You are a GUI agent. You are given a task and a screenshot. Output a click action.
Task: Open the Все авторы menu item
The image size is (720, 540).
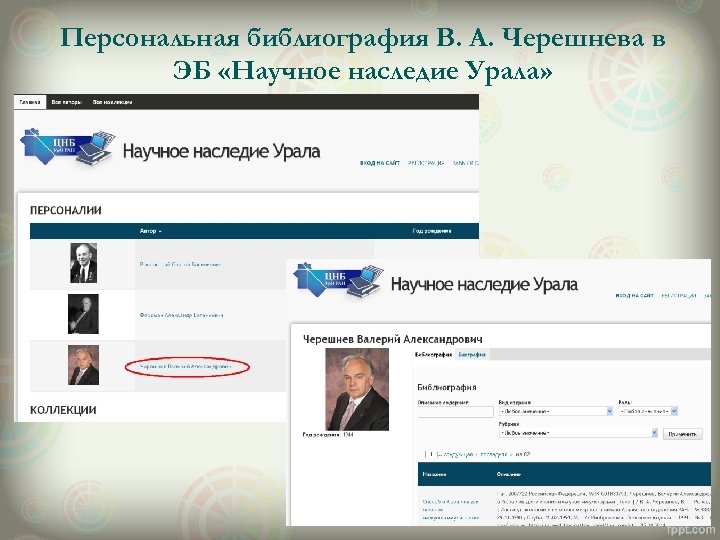(67, 102)
